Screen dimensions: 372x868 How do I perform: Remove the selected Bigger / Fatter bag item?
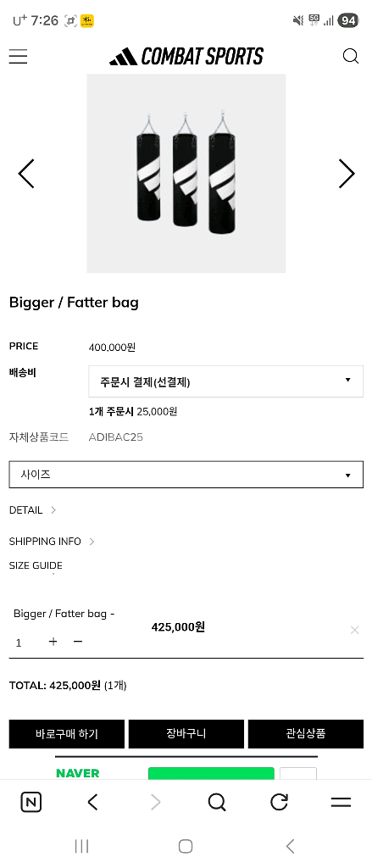(x=354, y=630)
